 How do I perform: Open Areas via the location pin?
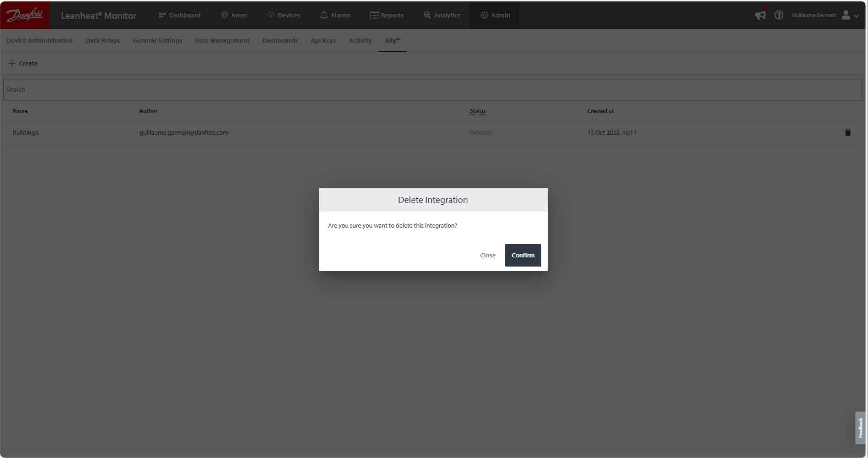pos(225,15)
